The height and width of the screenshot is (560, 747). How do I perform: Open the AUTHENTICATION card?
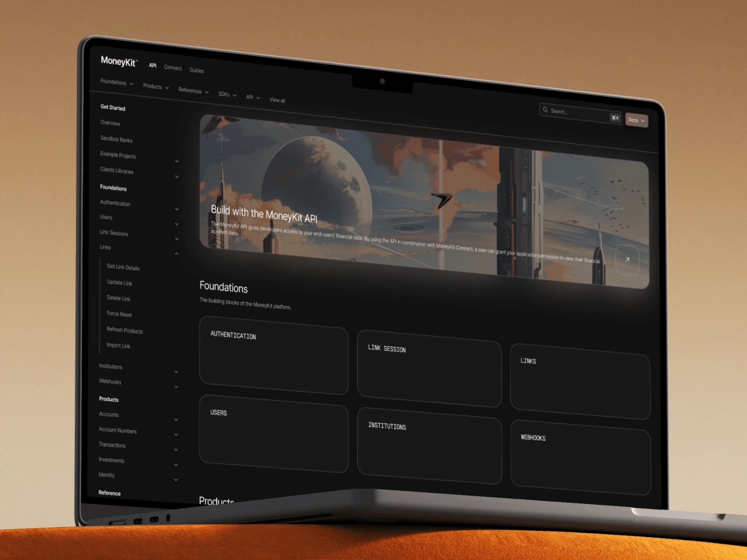click(274, 355)
